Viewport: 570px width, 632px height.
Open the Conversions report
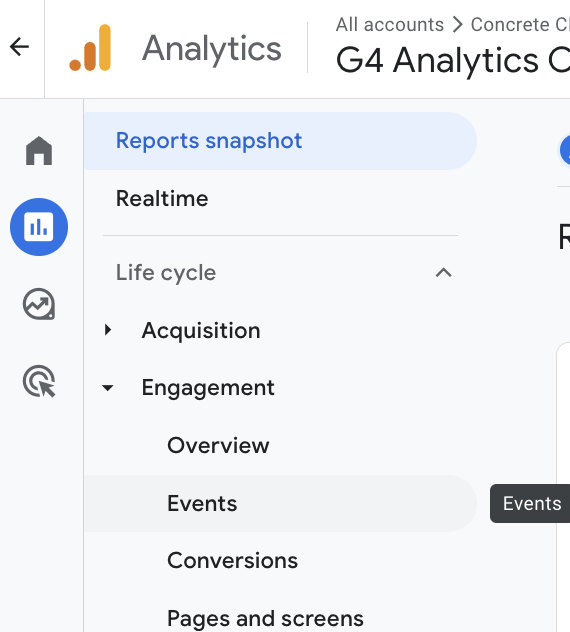233,561
